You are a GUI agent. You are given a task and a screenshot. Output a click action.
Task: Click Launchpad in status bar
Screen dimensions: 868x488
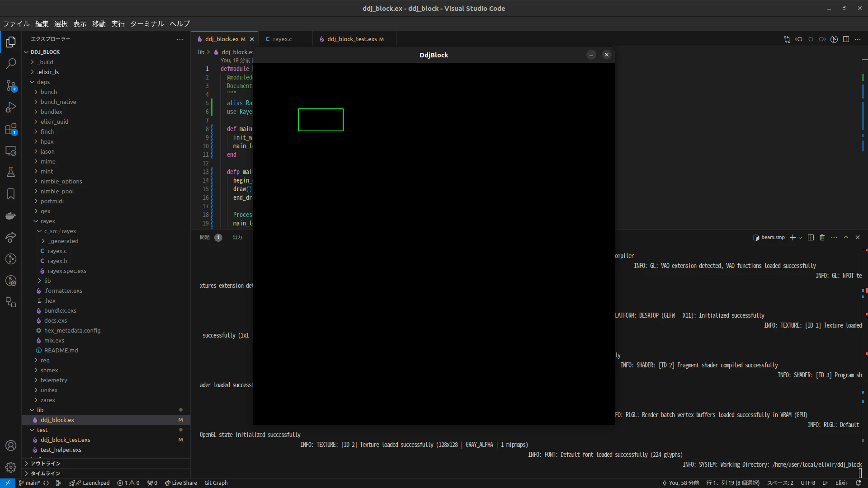(90, 483)
